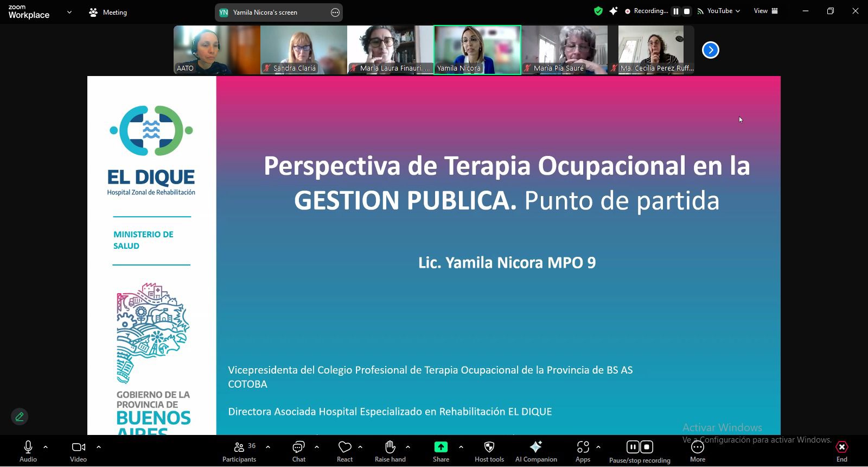
Task: Toggle the Video camera button
Action: 78,451
